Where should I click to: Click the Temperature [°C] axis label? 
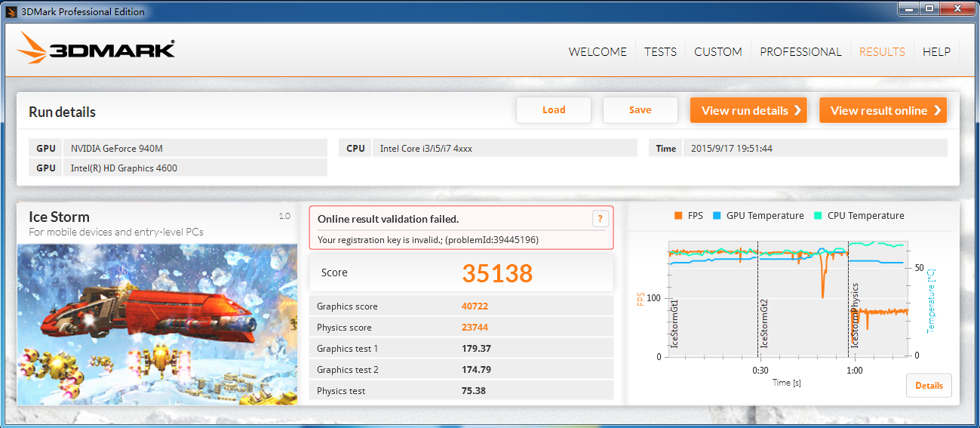click(x=932, y=300)
